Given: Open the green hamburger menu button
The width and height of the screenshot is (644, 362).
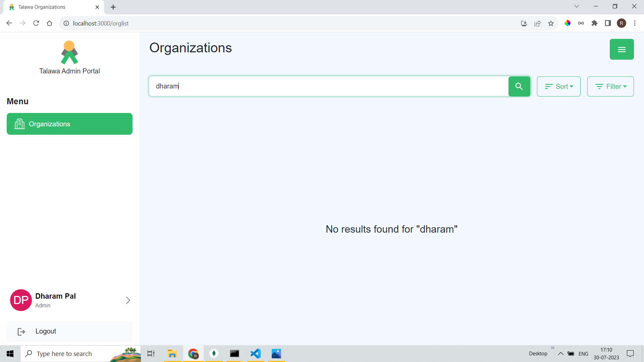Looking at the screenshot, I should pos(622,49).
